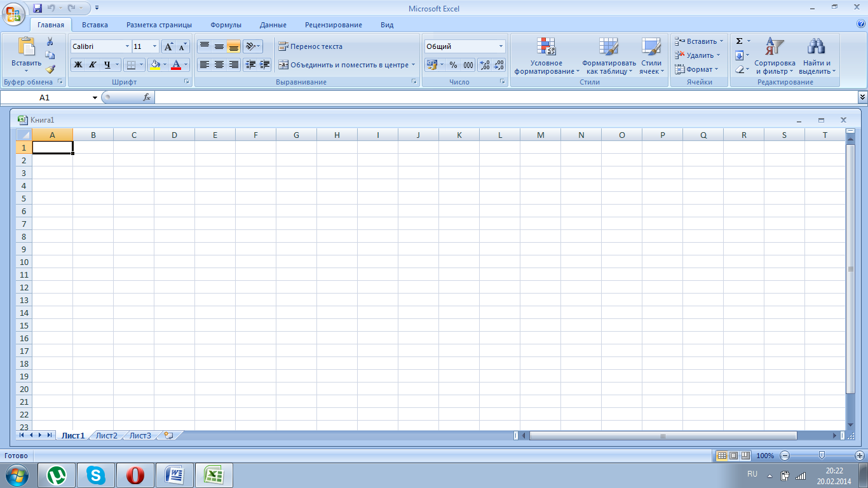The height and width of the screenshot is (488, 868).
Task: Increase font size with the larger A icon
Action: pos(168,46)
